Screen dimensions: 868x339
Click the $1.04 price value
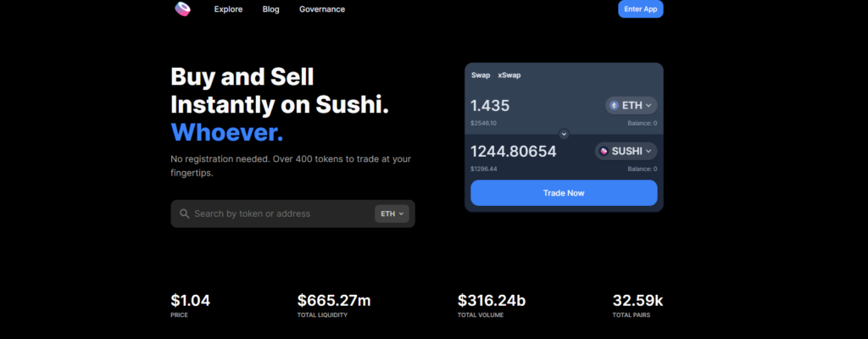point(191,301)
